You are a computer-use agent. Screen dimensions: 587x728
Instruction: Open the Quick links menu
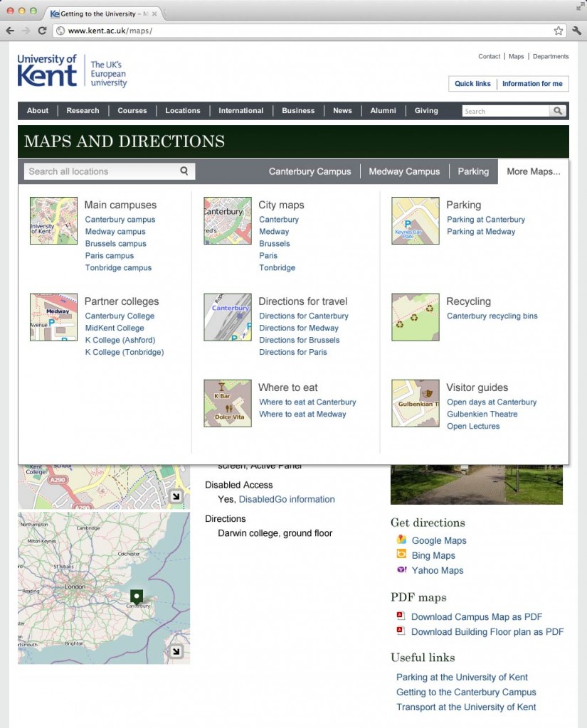point(472,83)
